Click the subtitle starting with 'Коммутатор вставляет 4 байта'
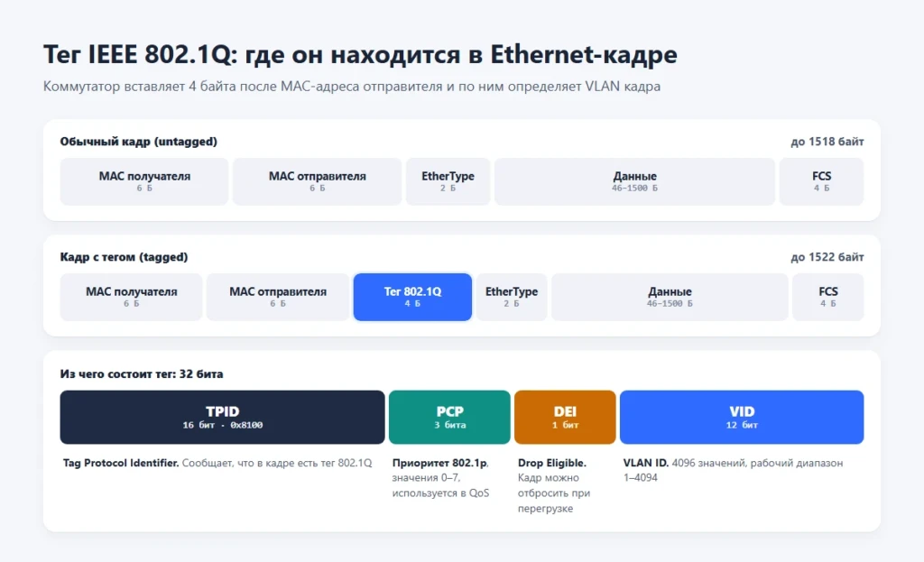 [x=352, y=86]
